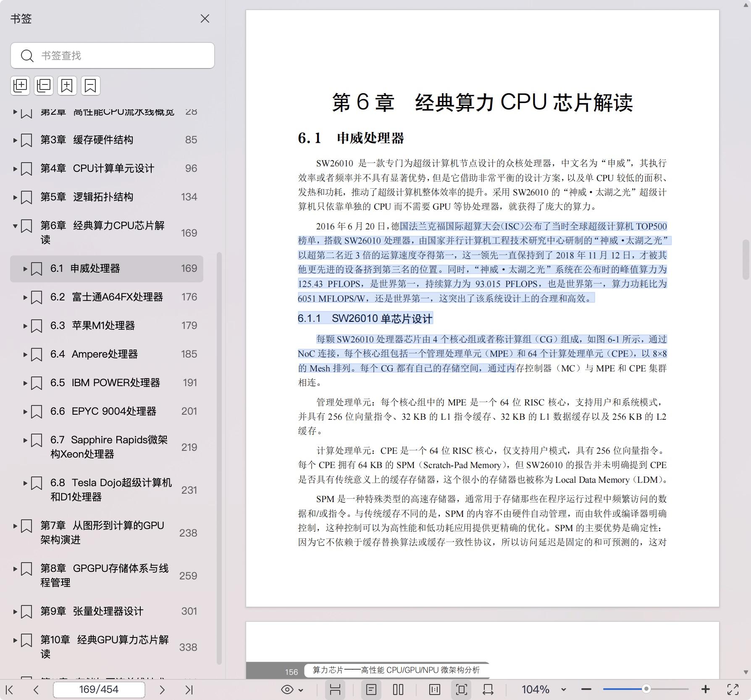Expand 6.3 苹果M1处理器 sub-bookmark
This screenshot has width=751, height=700.
(25, 326)
